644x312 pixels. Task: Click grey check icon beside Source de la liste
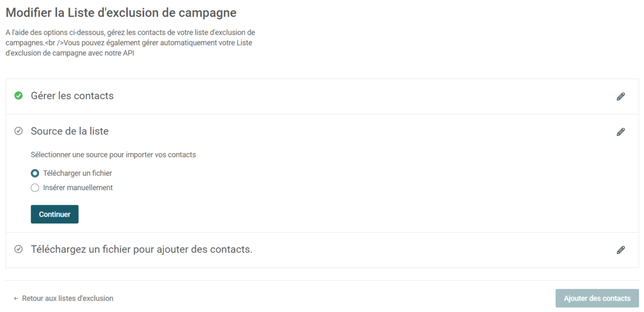pyautogui.click(x=18, y=131)
